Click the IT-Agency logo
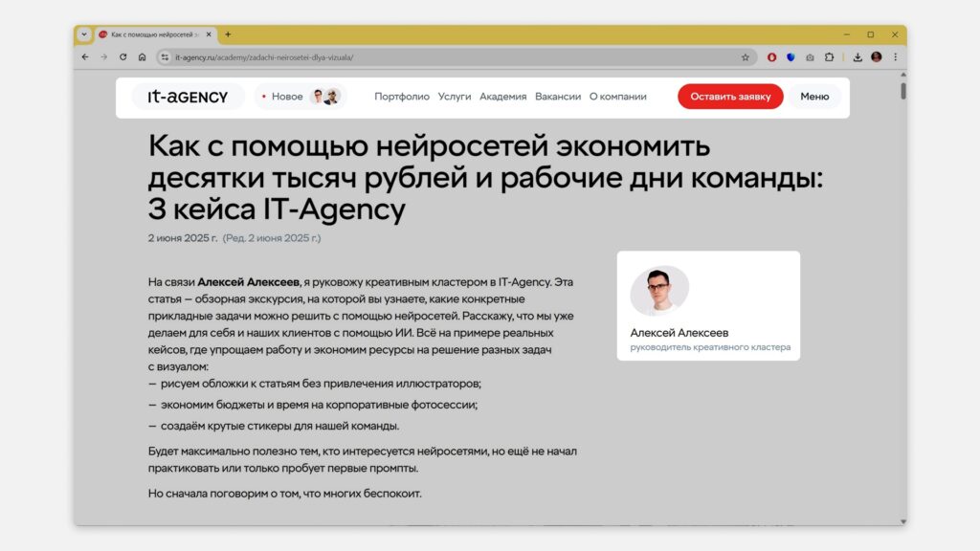Viewport: 980px width, 551px height. [188, 97]
